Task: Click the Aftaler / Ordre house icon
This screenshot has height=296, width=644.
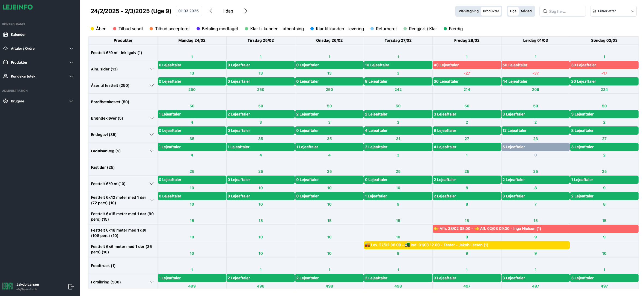Action: [x=5, y=48]
